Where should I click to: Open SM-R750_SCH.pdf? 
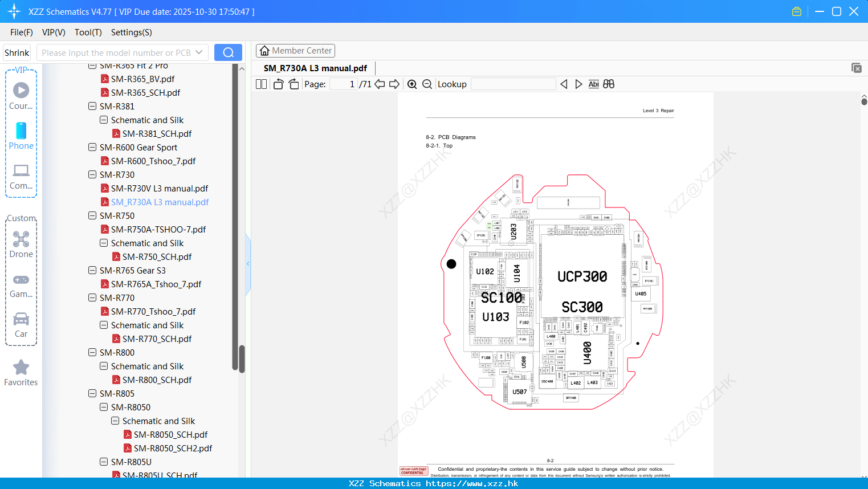(x=157, y=256)
